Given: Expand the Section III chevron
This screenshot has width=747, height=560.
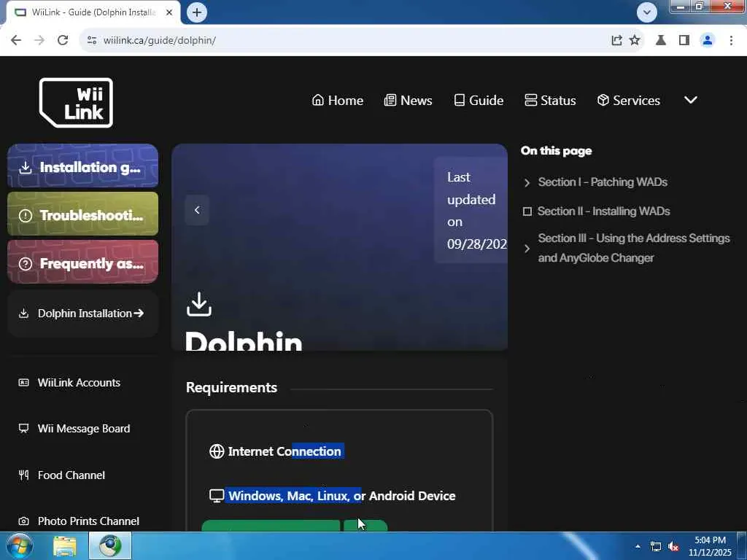Looking at the screenshot, I should point(527,249).
